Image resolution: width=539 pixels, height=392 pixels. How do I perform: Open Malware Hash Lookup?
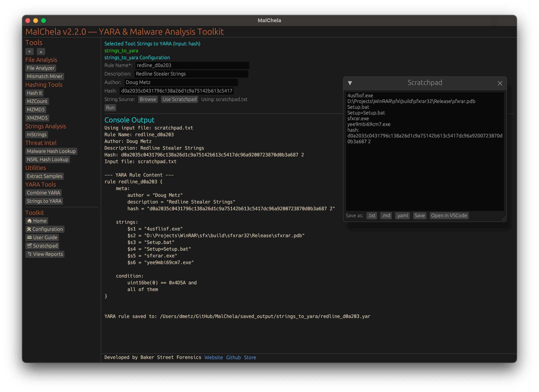click(x=51, y=151)
